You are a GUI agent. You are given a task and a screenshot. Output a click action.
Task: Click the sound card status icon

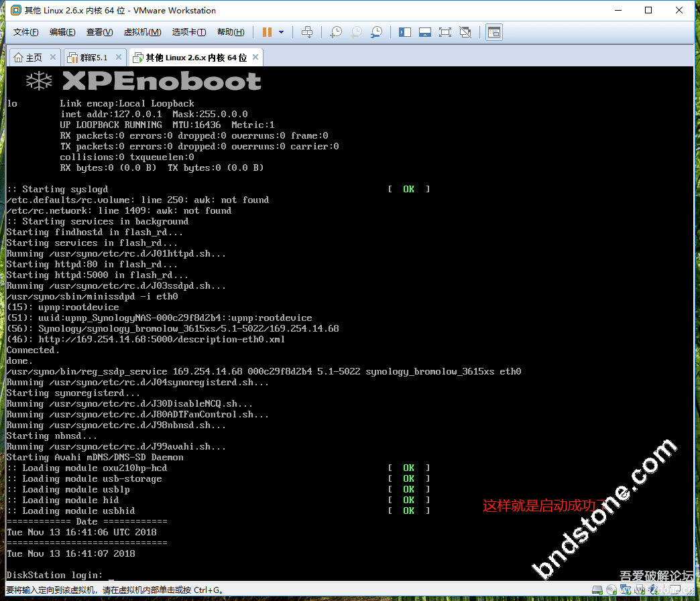(x=654, y=590)
